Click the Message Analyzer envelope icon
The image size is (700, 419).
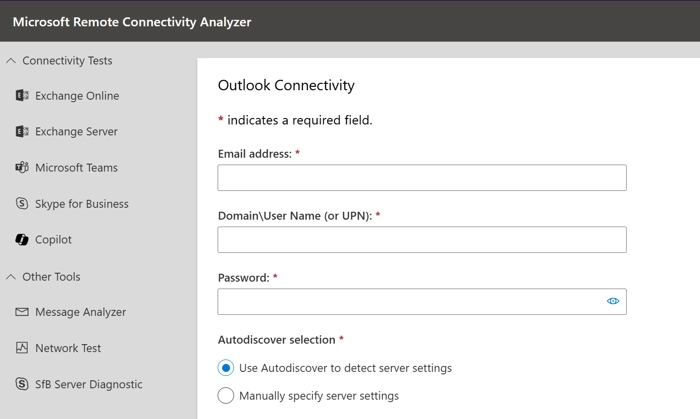click(22, 312)
